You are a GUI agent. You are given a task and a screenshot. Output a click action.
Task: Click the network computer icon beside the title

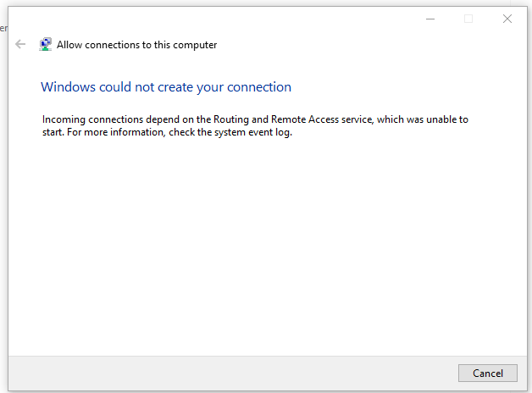pos(46,45)
